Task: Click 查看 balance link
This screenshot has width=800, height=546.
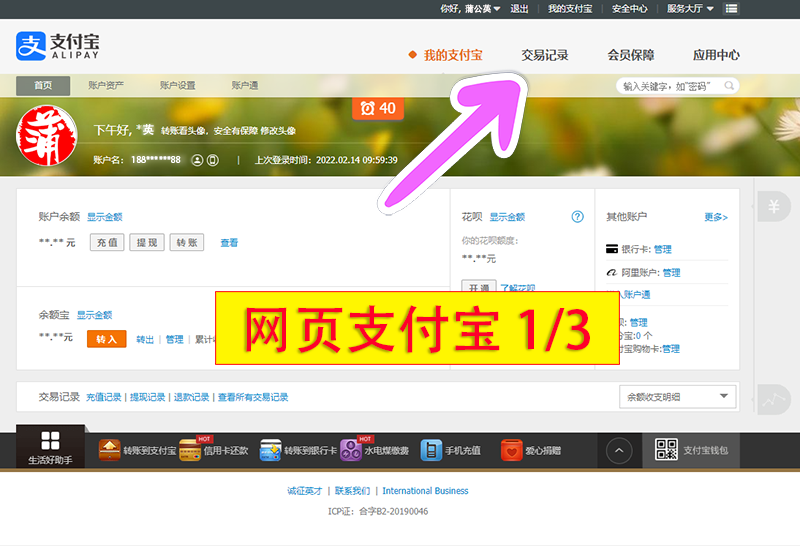Action: click(229, 243)
